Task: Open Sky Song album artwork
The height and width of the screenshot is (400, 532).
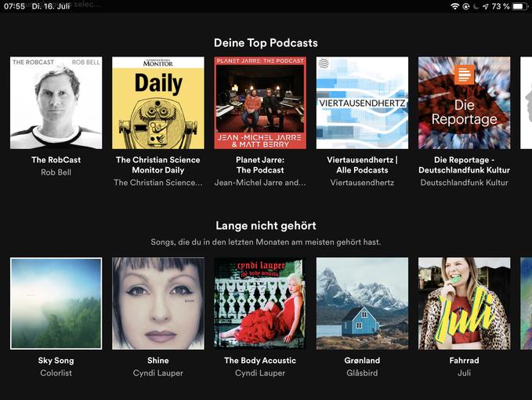Action: 56,304
